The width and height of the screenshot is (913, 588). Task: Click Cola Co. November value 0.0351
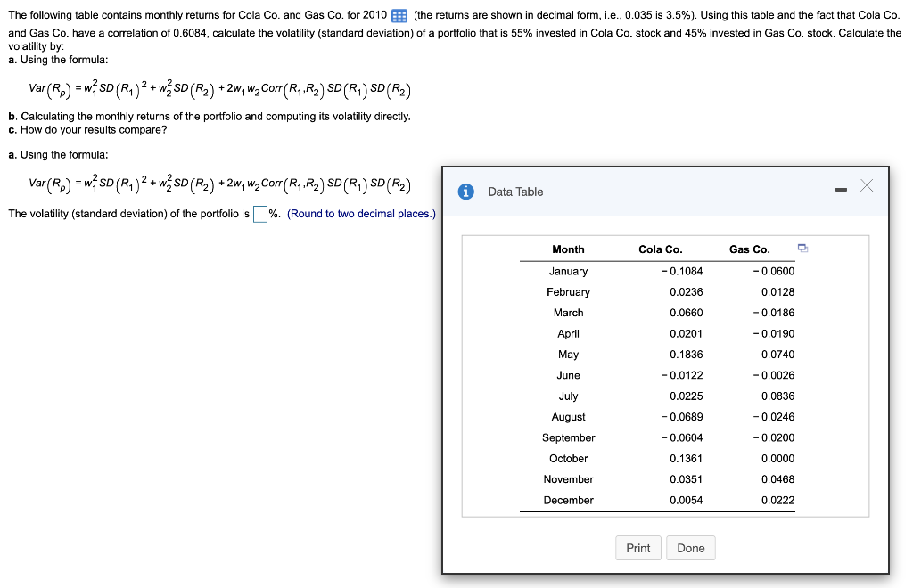[x=686, y=480]
